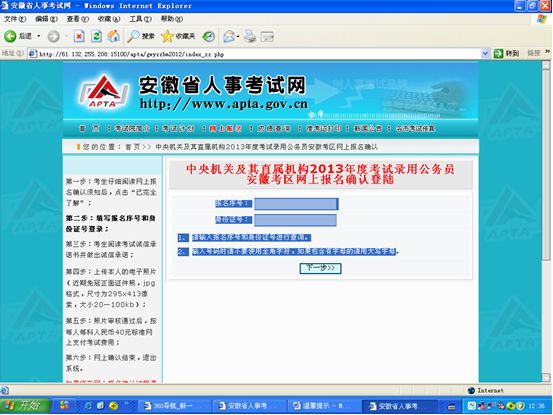
Task: Open the Back button history dropdown arrow
Action: (x=38, y=36)
